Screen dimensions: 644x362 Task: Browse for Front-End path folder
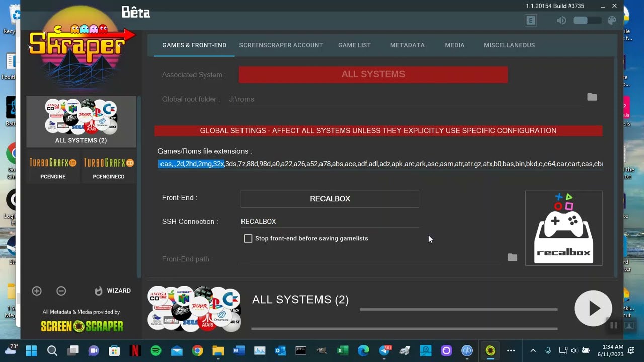pos(513,258)
